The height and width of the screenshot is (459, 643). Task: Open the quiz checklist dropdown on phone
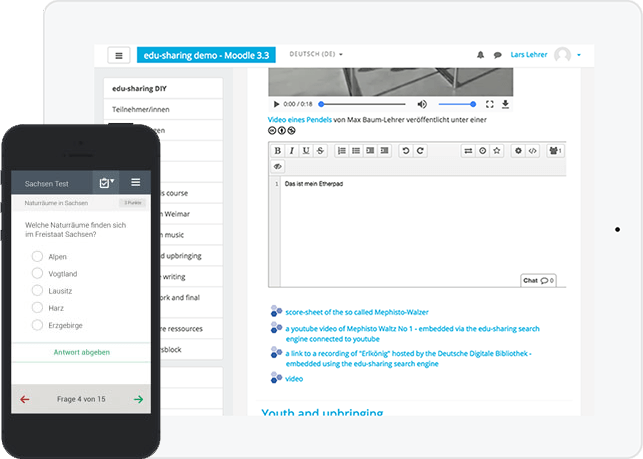click(x=104, y=183)
